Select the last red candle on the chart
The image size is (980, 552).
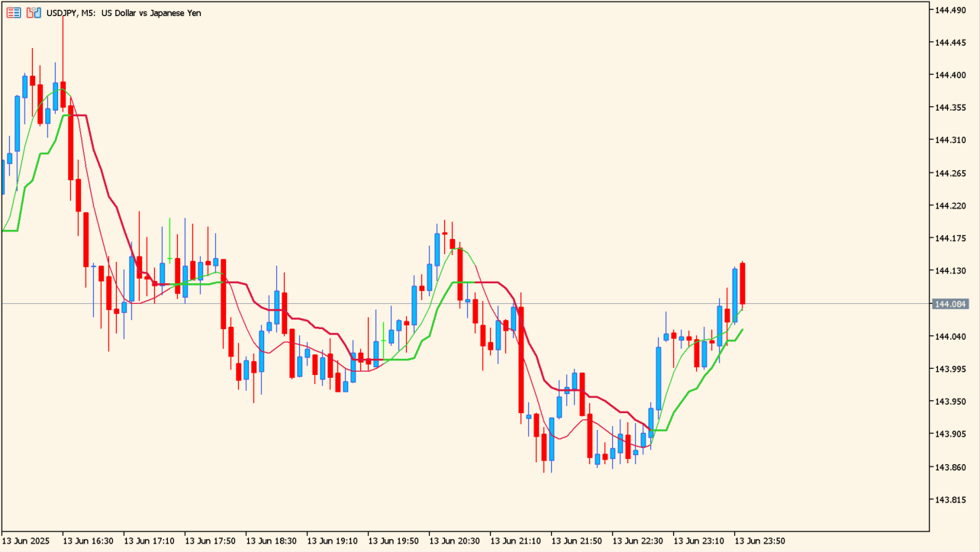click(742, 282)
